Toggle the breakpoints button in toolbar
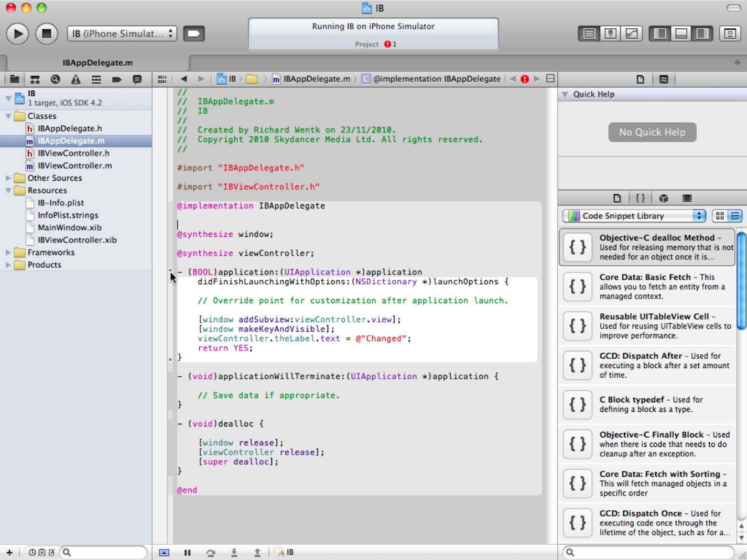Viewport: 747px width, 560px height. pyautogui.click(x=193, y=34)
